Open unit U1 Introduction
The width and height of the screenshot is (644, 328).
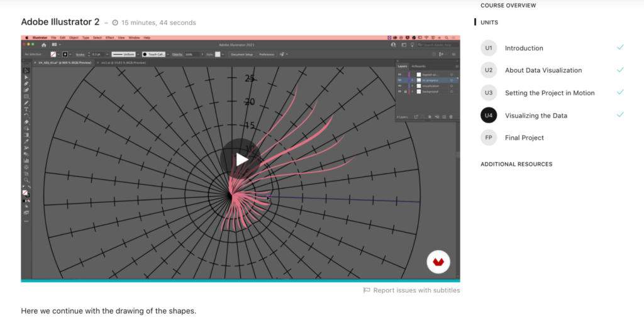(524, 48)
